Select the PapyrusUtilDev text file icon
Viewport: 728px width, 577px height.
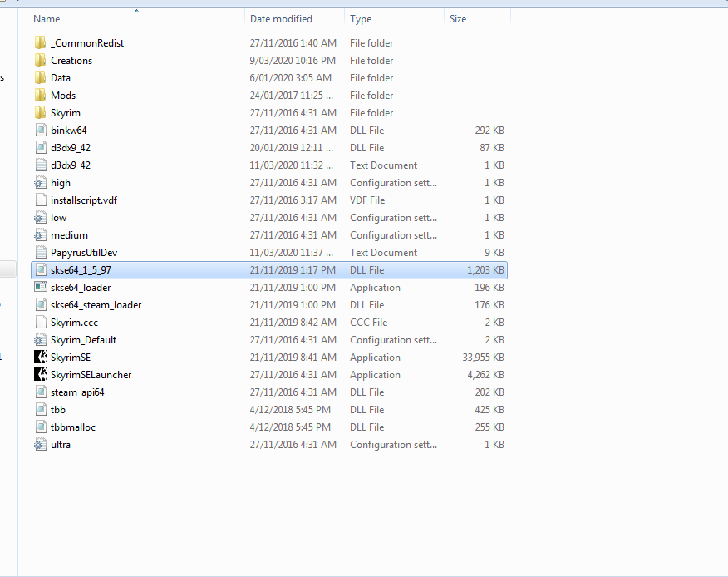coord(41,252)
